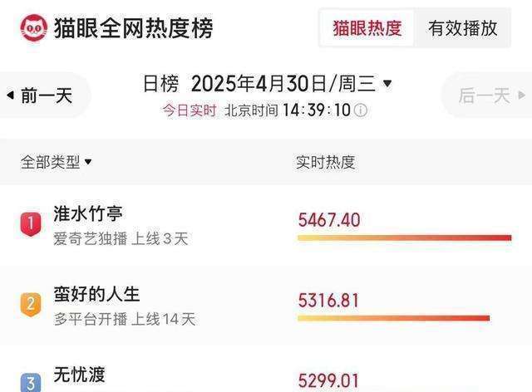Screen dimensions: 532x392
Task: Click the Maoyan cat logo icon
Action: point(33,27)
